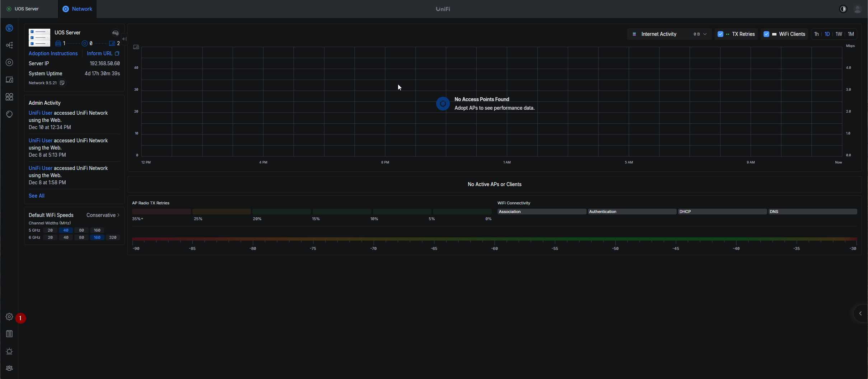Collapse the left info panel arrow
The height and width of the screenshot is (379, 868).
pos(124,39)
